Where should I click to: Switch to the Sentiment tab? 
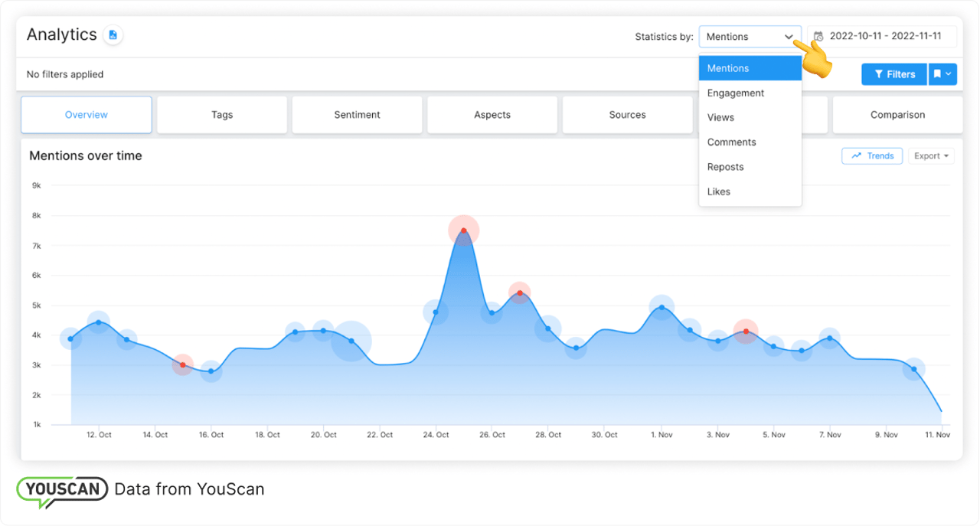357,114
